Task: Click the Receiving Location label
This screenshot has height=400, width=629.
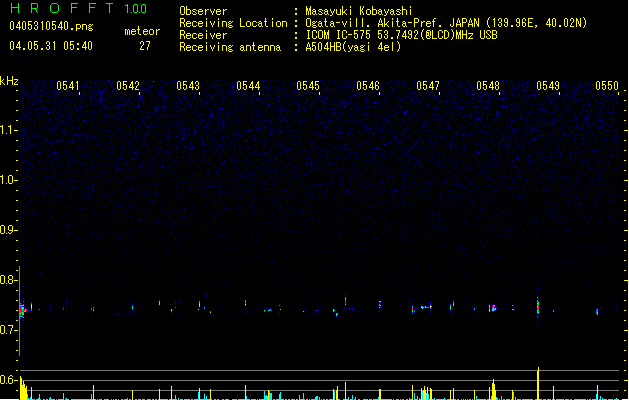Action: (x=233, y=23)
